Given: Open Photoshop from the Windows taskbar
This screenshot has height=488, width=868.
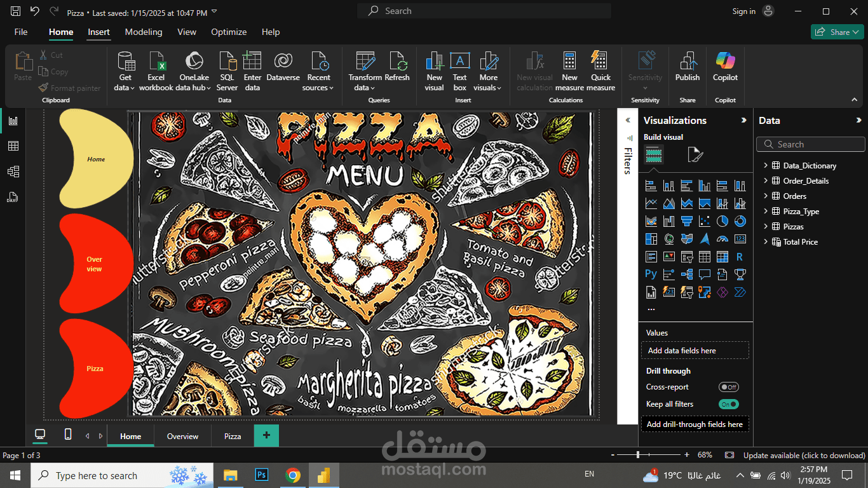Looking at the screenshot, I should (262, 475).
